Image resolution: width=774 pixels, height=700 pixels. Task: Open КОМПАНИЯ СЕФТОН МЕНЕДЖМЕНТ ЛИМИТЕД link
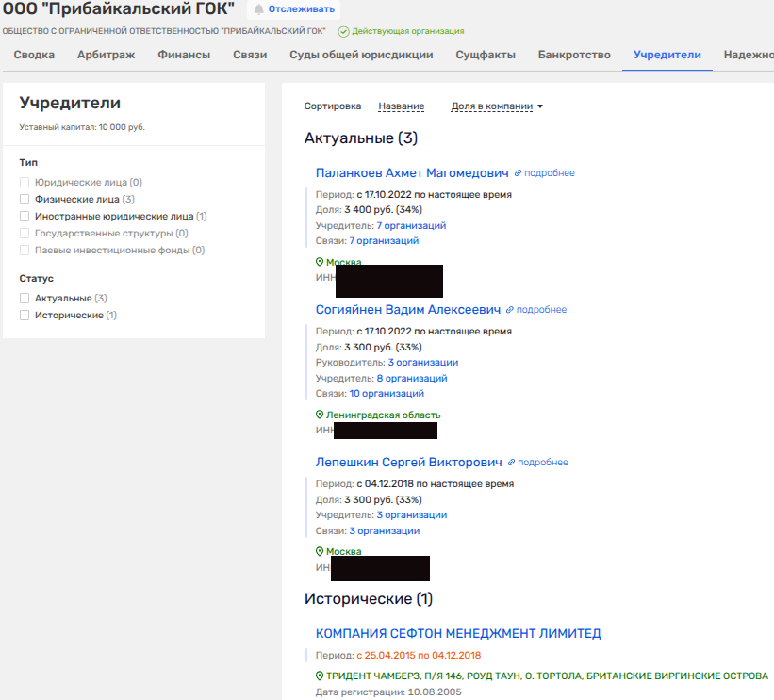click(x=458, y=633)
